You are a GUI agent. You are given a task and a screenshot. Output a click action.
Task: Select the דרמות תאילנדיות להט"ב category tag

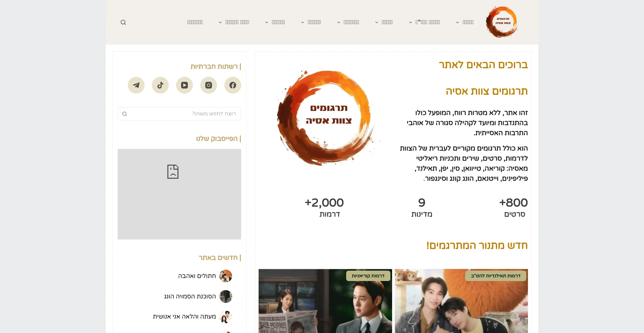pos(496,276)
